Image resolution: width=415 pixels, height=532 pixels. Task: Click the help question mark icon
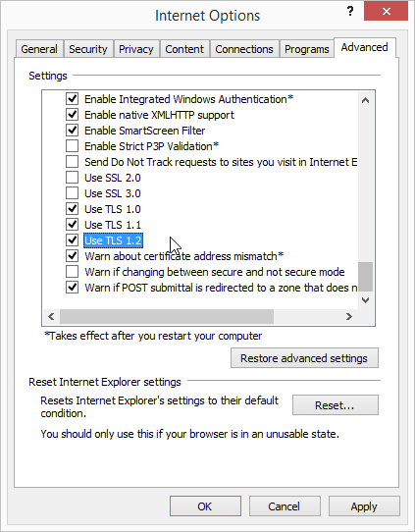(x=350, y=12)
